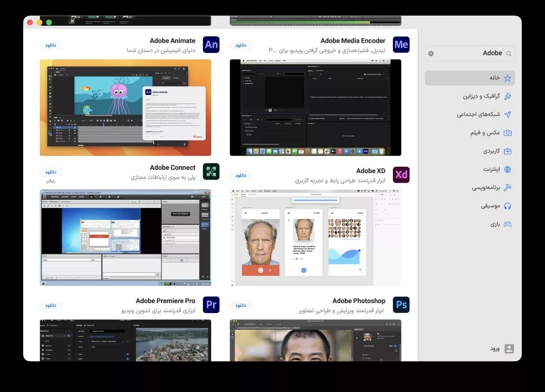Viewport: 545px width, 392px height.
Task: View the Adobe Media Encoder screenshot
Action: (x=316, y=108)
